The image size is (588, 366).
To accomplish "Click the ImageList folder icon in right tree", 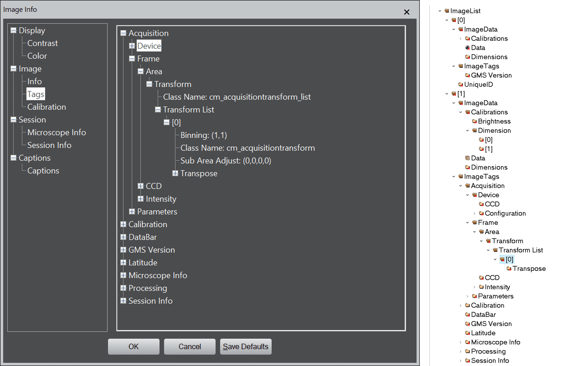I will click(447, 11).
